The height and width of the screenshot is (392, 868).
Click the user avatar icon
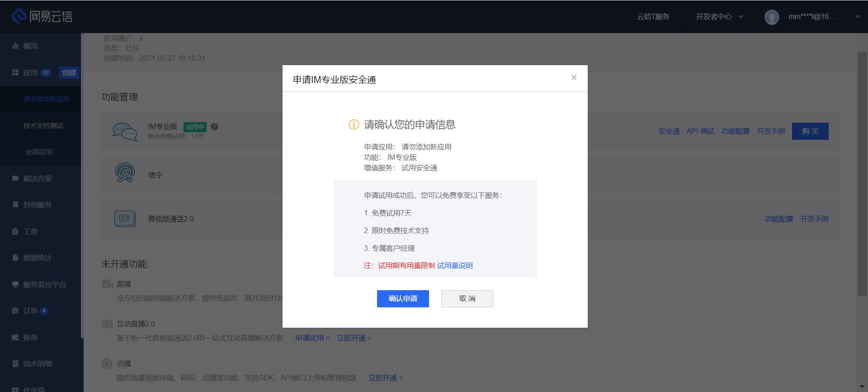(x=772, y=17)
